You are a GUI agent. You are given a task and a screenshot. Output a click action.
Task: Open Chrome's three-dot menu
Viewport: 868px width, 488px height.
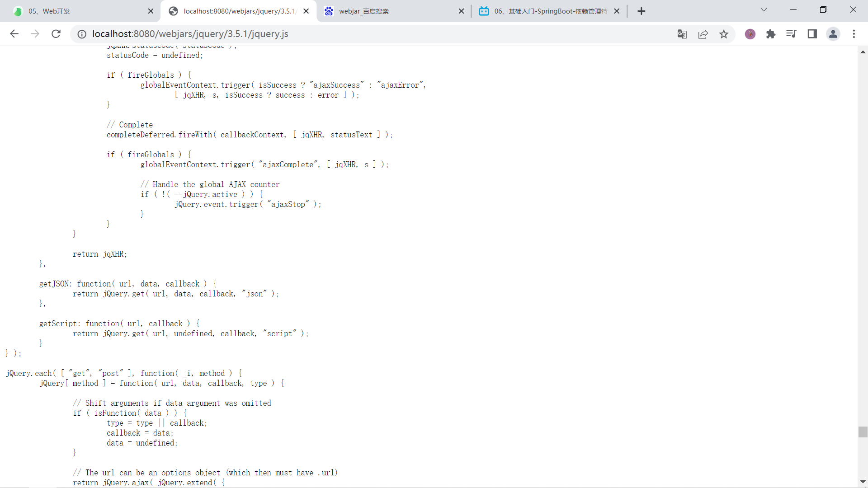(x=854, y=34)
